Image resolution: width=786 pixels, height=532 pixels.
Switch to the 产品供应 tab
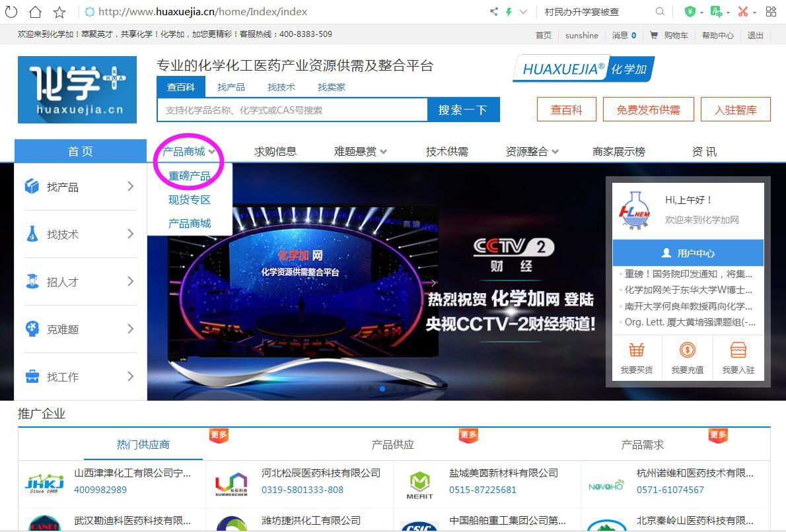[392, 445]
